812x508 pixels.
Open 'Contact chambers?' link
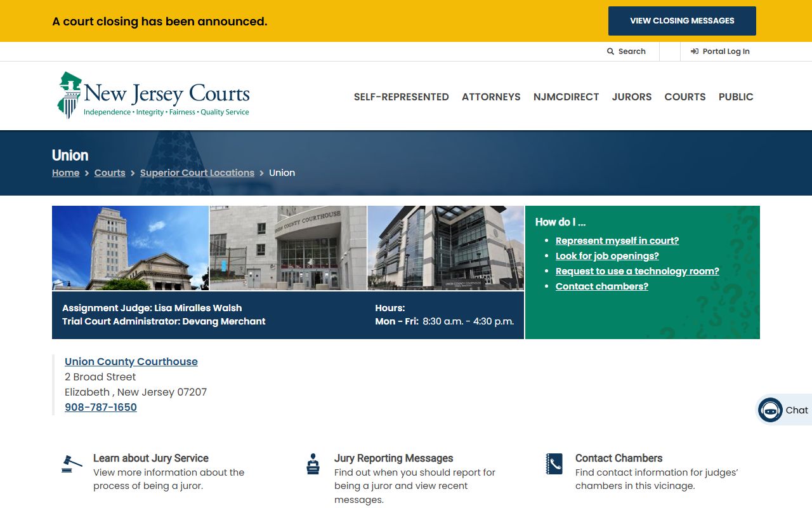pyautogui.click(x=602, y=286)
